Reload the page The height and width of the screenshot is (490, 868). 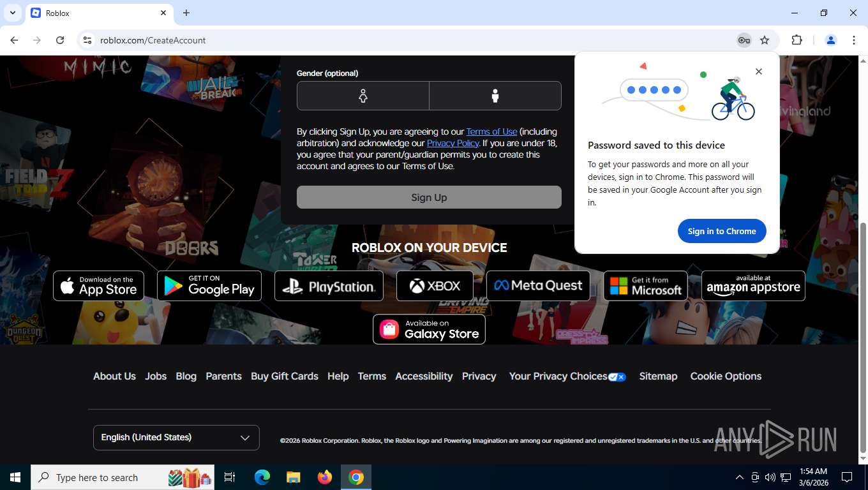[60, 40]
